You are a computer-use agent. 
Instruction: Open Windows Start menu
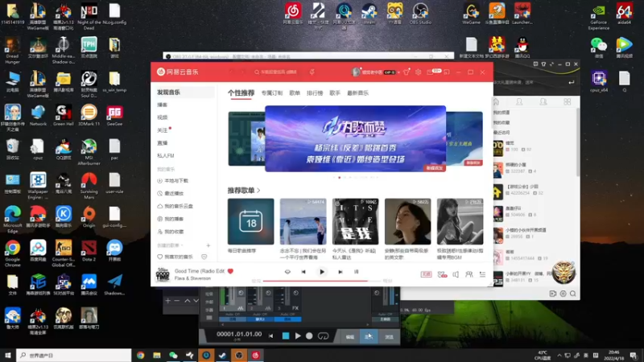7,356
